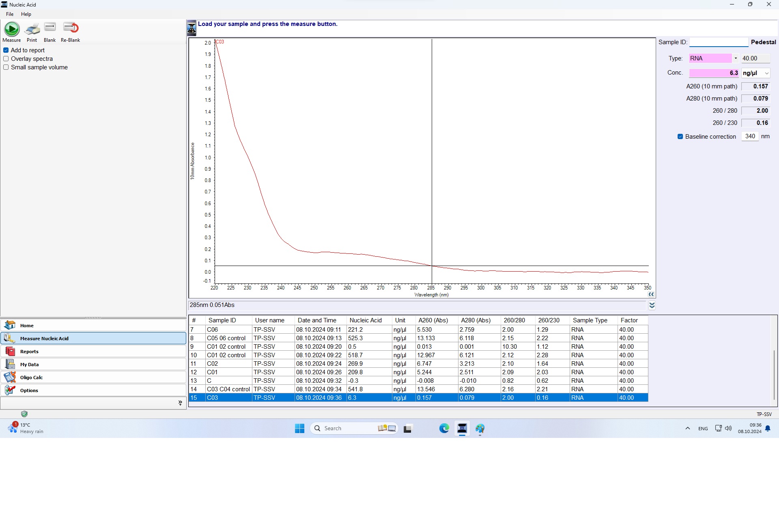Click the report table vertical scrollbar

[774, 375]
